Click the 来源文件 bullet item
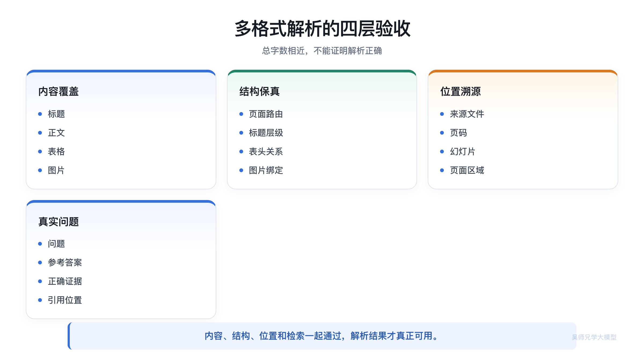The width and height of the screenshot is (644, 362). click(467, 114)
